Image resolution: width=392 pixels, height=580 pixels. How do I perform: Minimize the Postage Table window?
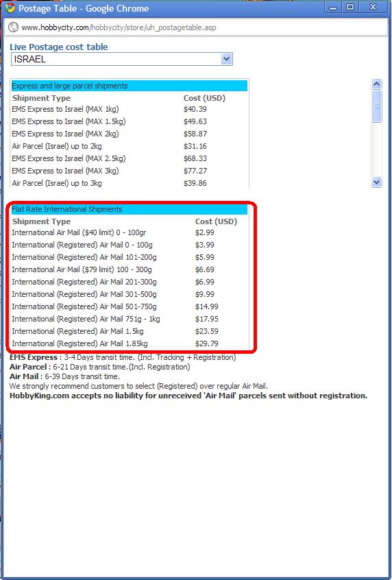pyautogui.click(x=333, y=8)
